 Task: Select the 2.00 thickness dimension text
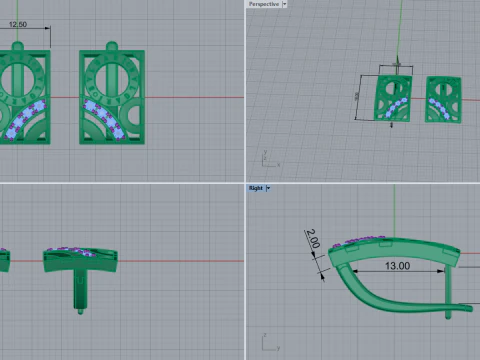(x=313, y=238)
